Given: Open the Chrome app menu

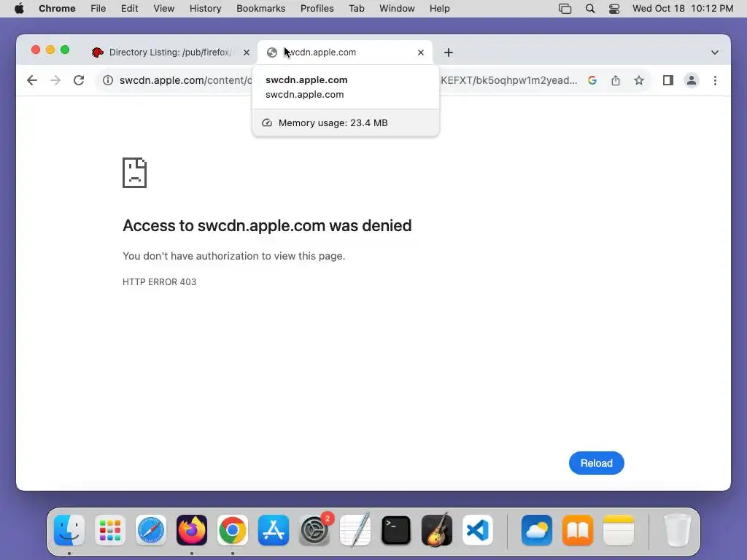Looking at the screenshot, I should coord(57,9).
